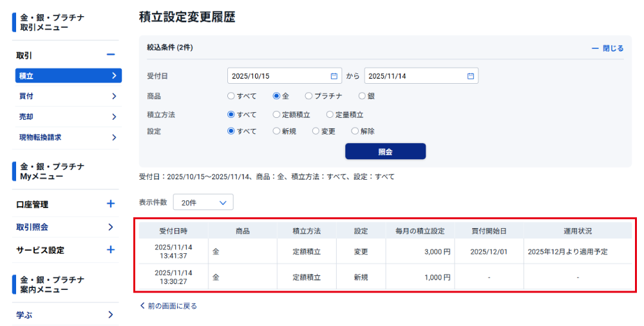Image resolution: width=644 pixels, height=326 pixels.
Task: Click the 現物転換請求 chevron icon
Action: [113, 137]
